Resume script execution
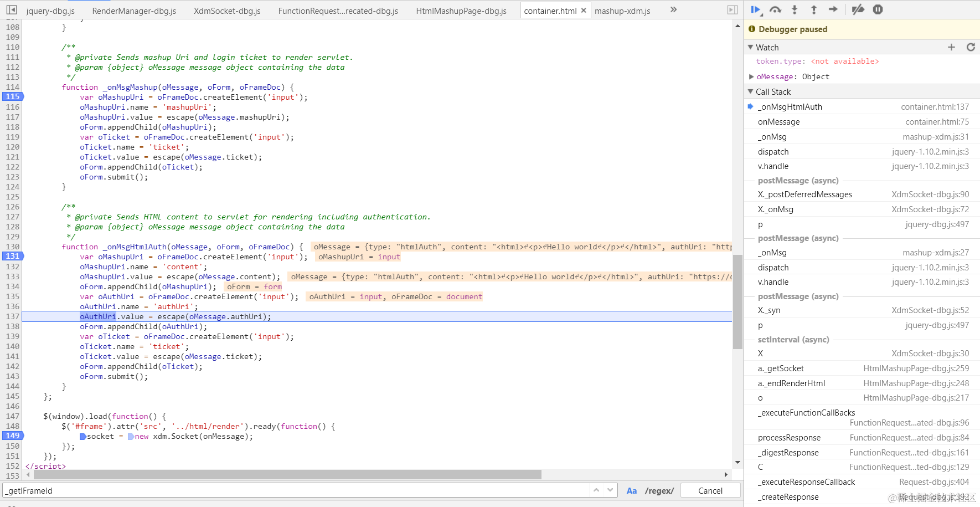Viewport: 980px width, 507px height. (x=756, y=9)
